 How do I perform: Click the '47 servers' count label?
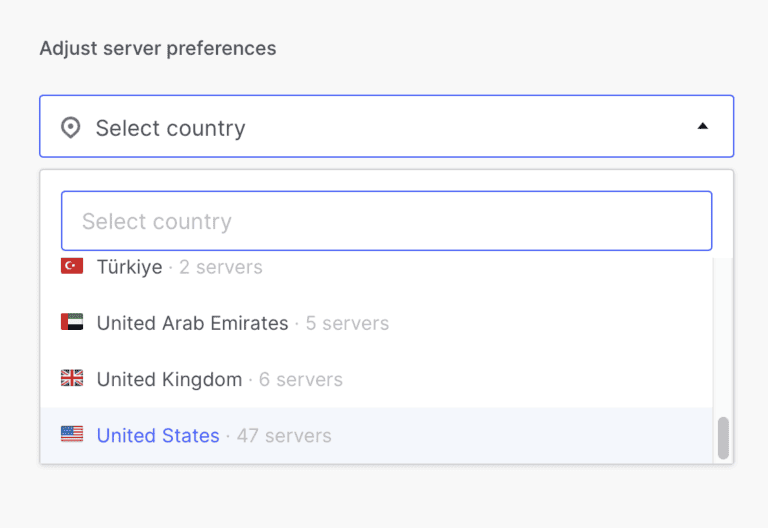pyautogui.click(x=284, y=435)
